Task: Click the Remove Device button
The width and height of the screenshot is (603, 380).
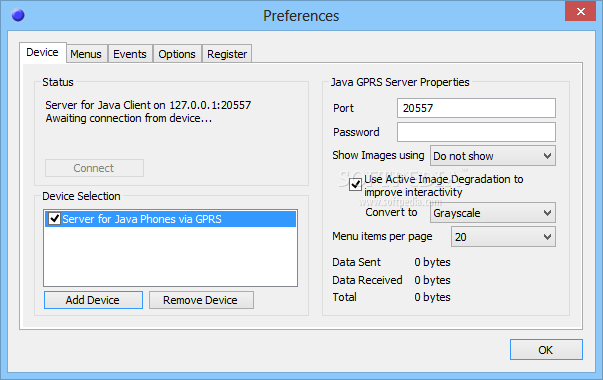Action: (201, 300)
